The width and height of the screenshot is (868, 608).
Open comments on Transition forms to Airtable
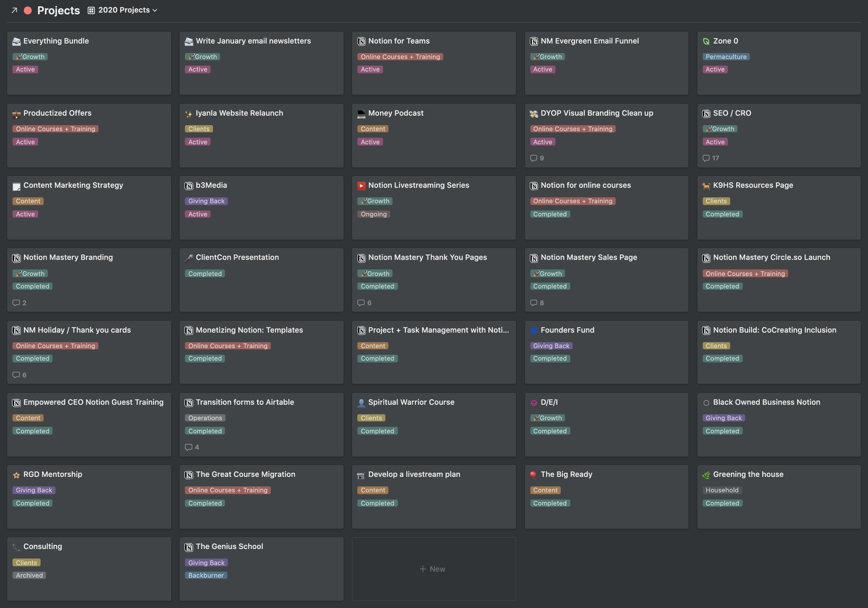tap(192, 447)
